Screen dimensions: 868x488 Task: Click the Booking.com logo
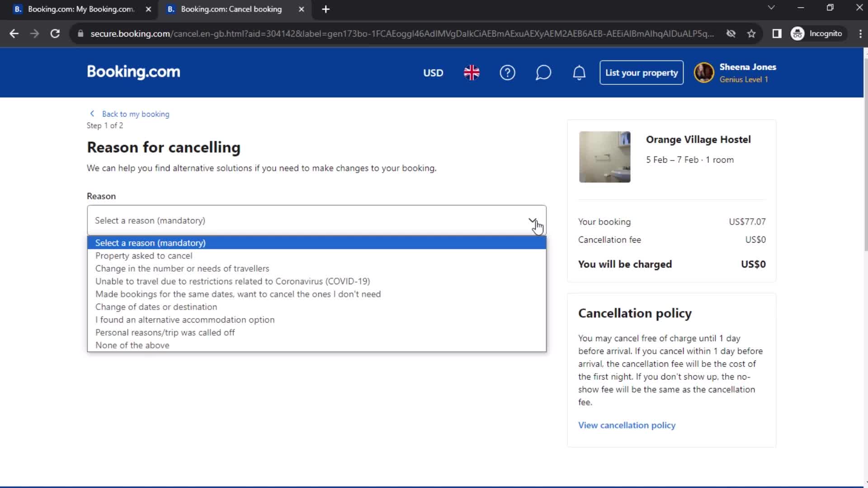(133, 72)
